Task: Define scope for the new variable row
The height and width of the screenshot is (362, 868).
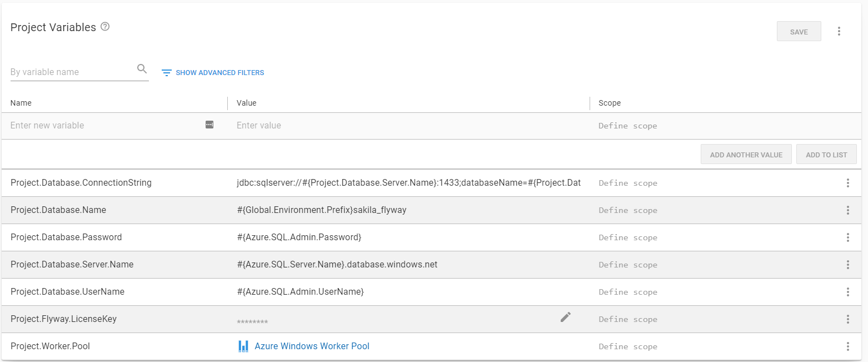Action: [628, 126]
